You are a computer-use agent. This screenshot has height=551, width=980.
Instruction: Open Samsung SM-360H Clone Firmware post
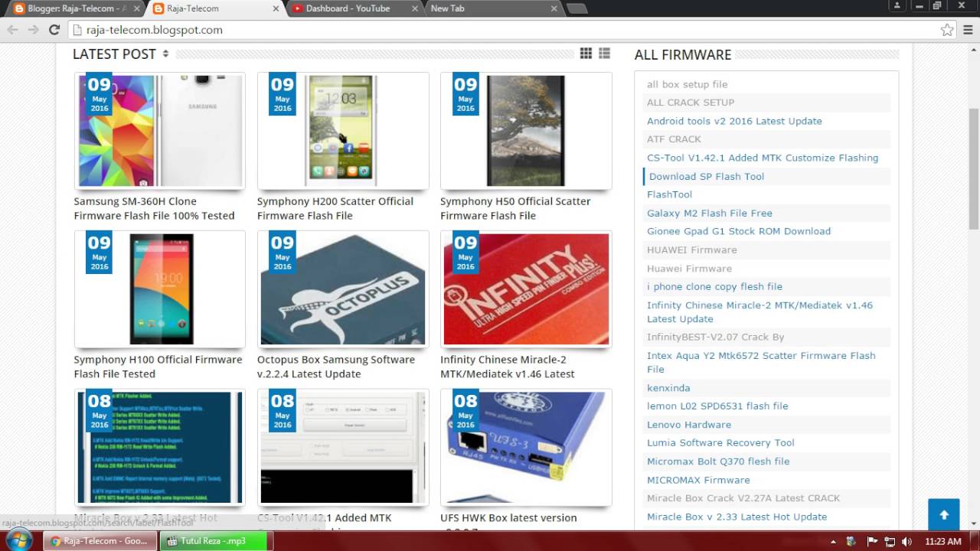click(x=154, y=208)
